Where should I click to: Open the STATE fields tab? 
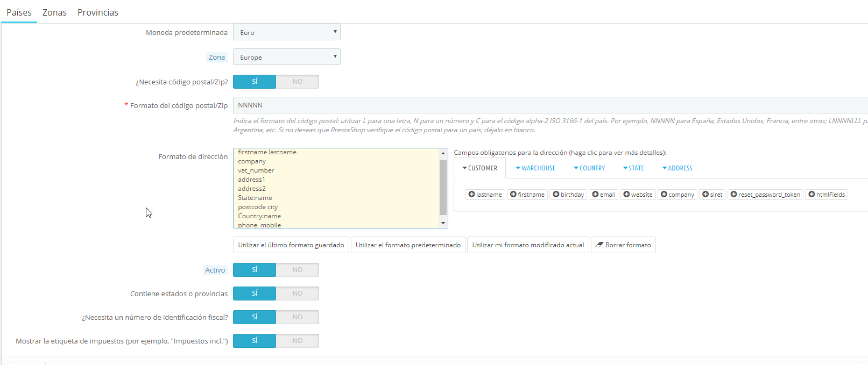633,168
